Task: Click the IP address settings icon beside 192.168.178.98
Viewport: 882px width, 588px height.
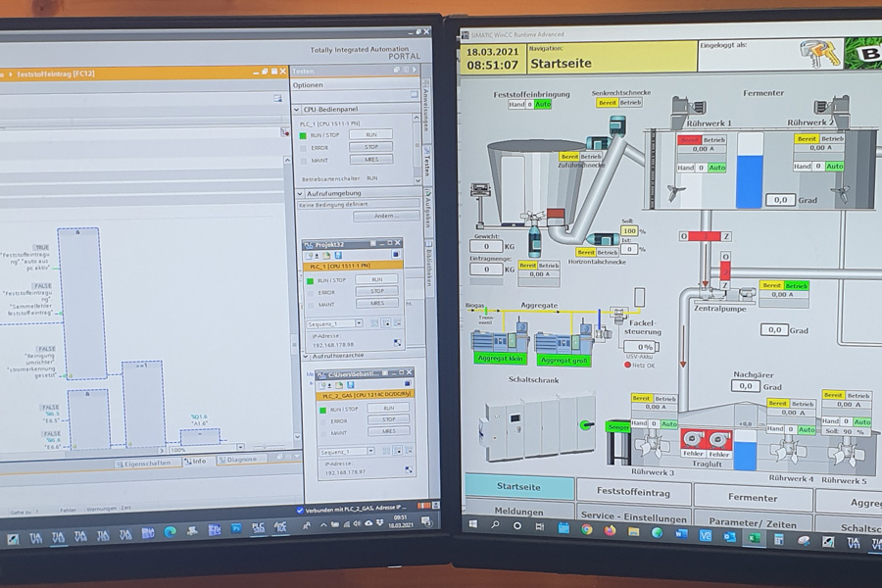Action: [398, 342]
